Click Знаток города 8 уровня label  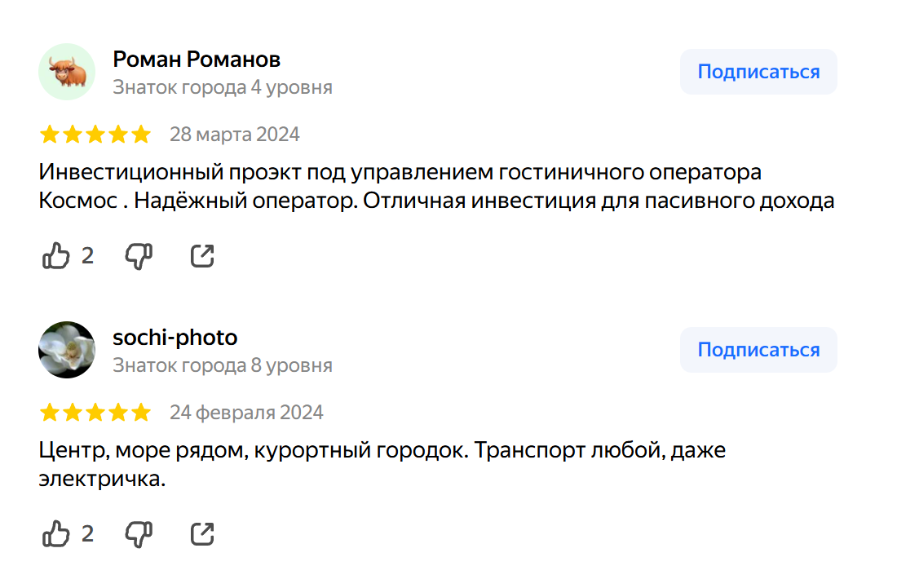point(223,365)
